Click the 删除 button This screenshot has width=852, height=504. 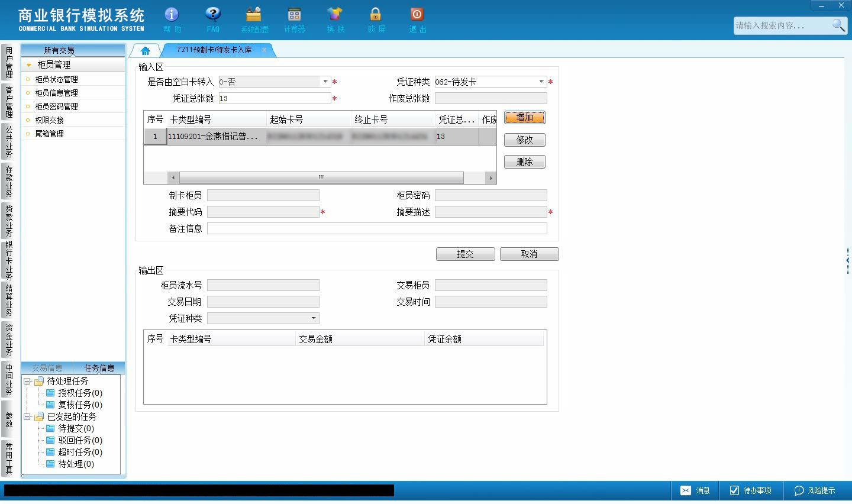pyautogui.click(x=525, y=161)
